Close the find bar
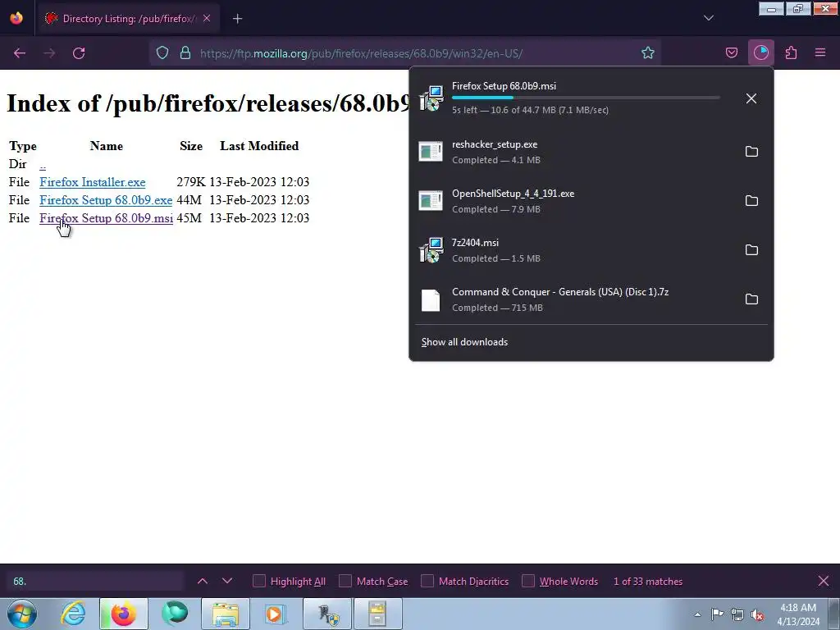Screen dimensions: 840x630 [x=824, y=582]
